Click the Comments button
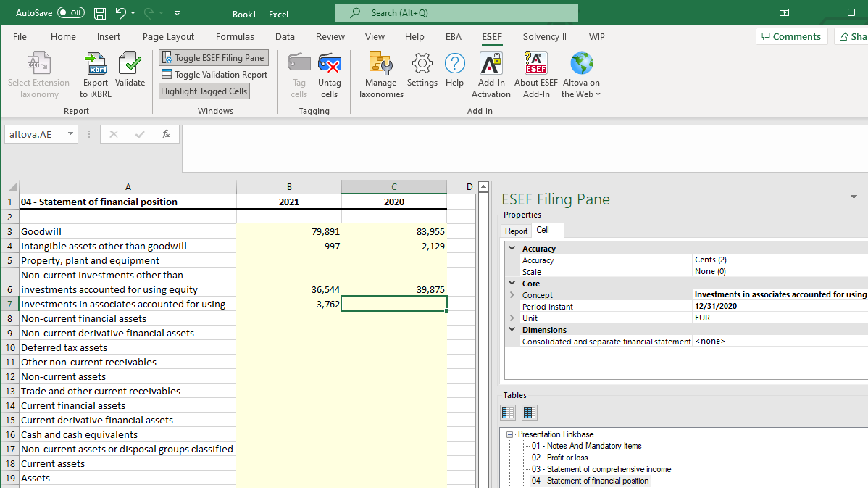Screen dimensions: 868x488 [791, 36]
